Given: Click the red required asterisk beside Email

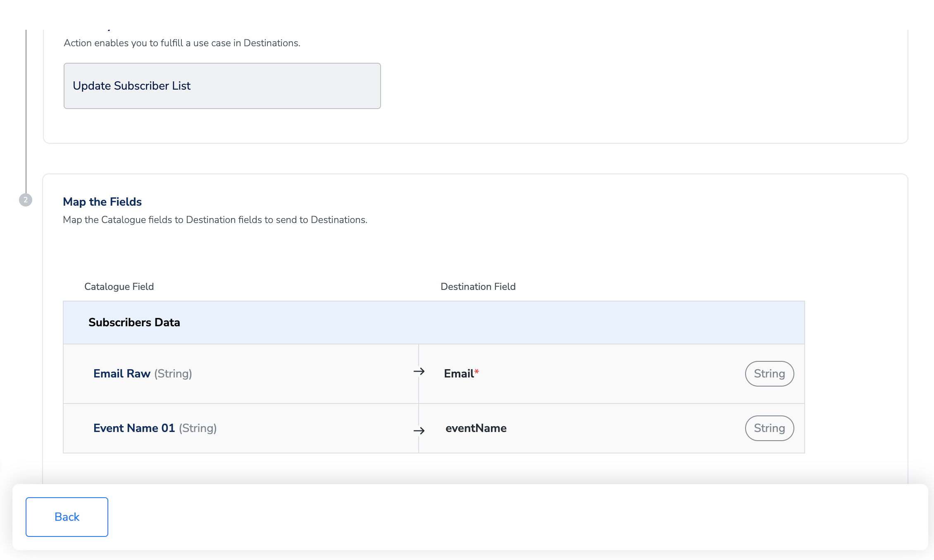Looking at the screenshot, I should point(477,372).
